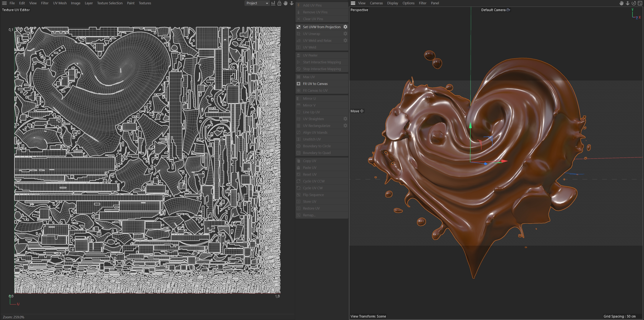
Task: Click the viewport orbit camera icon
Action: point(634,3)
